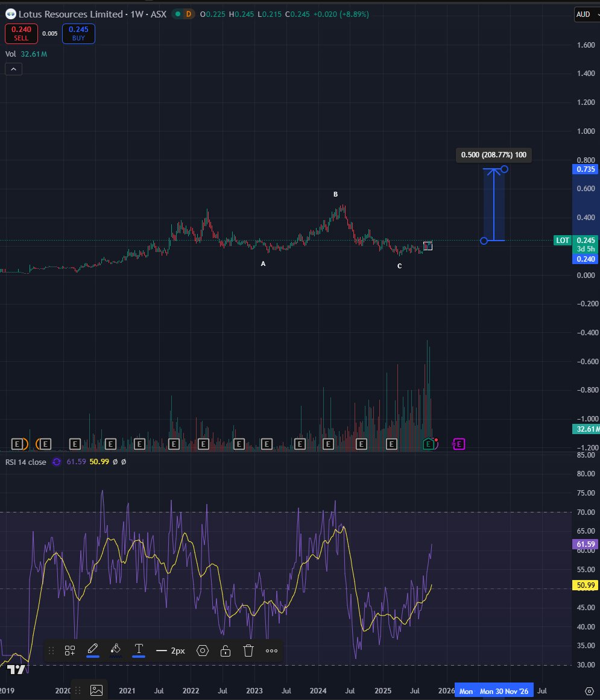600x700 pixels.
Task: Click the 0.500 (208.77%) measurement label
Action: [494, 155]
